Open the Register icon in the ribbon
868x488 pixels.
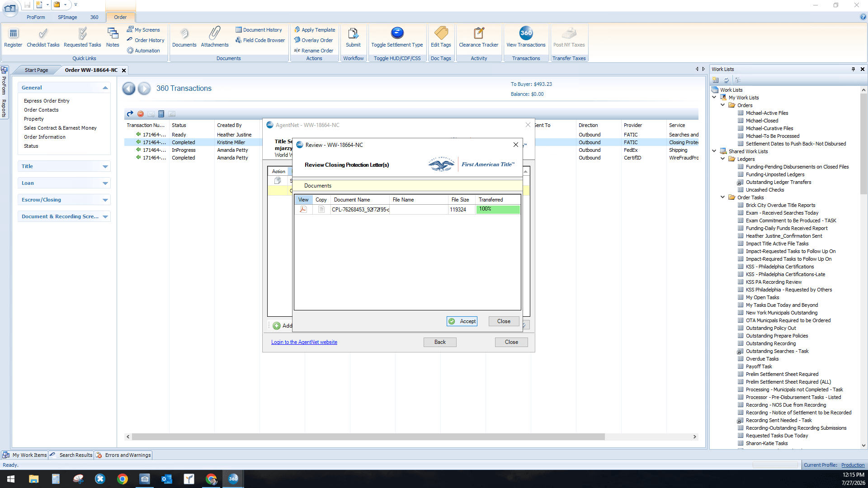coord(13,37)
